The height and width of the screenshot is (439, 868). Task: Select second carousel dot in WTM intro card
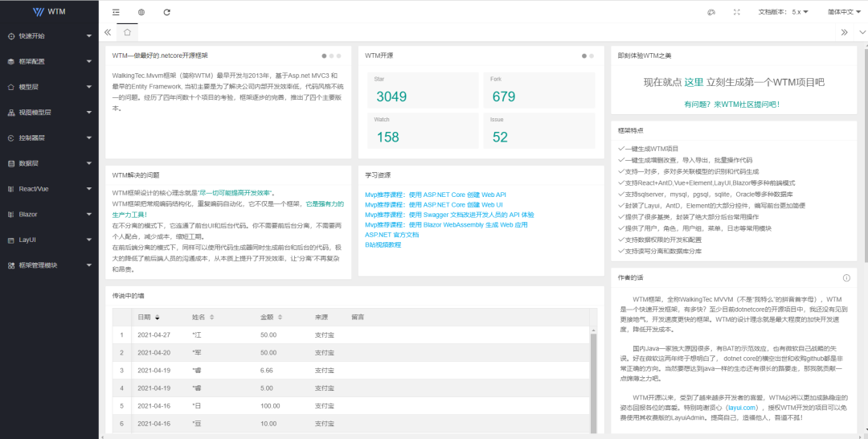332,56
